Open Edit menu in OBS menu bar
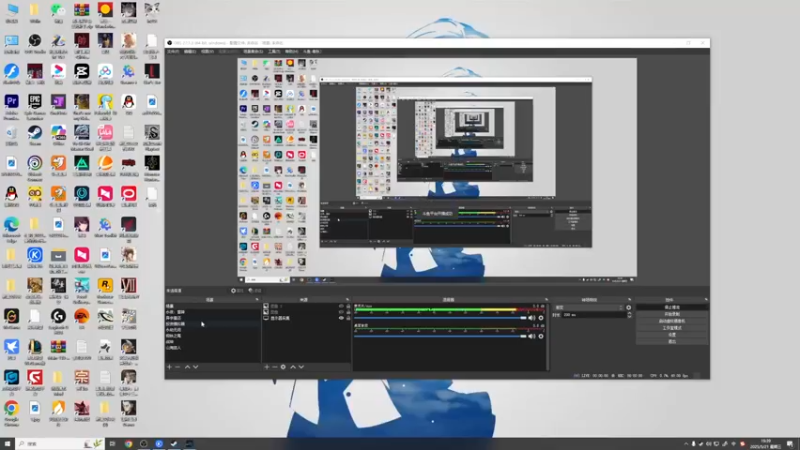 pos(190,52)
